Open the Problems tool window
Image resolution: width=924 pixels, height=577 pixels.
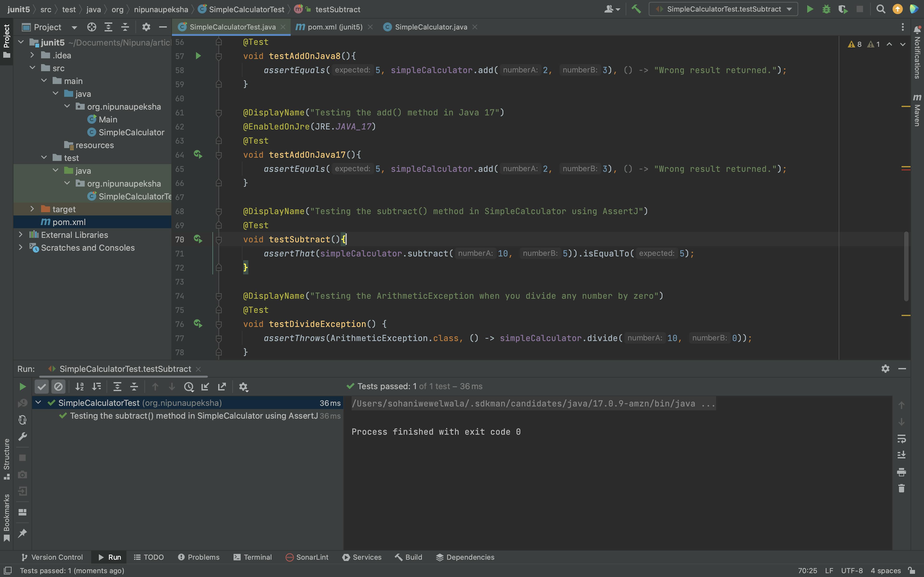click(199, 557)
